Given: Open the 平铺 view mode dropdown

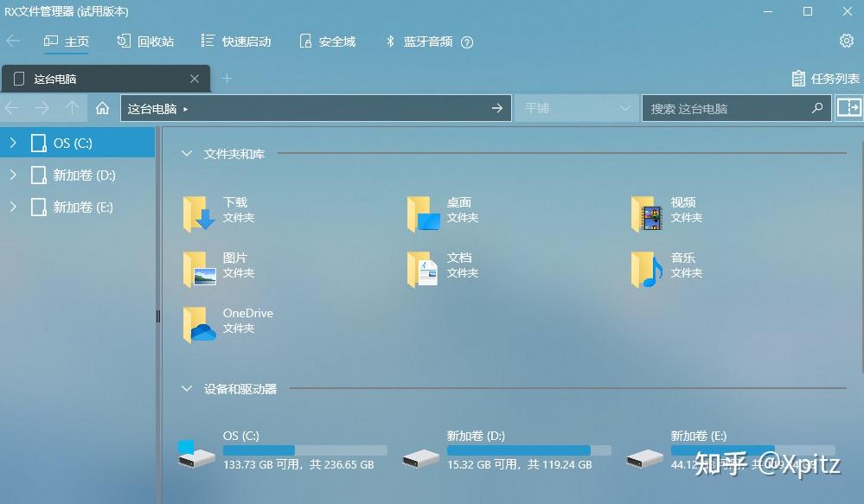Looking at the screenshot, I should point(576,107).
